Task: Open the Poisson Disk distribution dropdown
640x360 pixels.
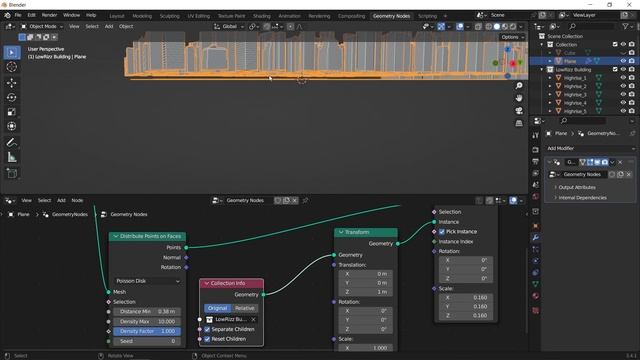Action: tap(148, 281)
